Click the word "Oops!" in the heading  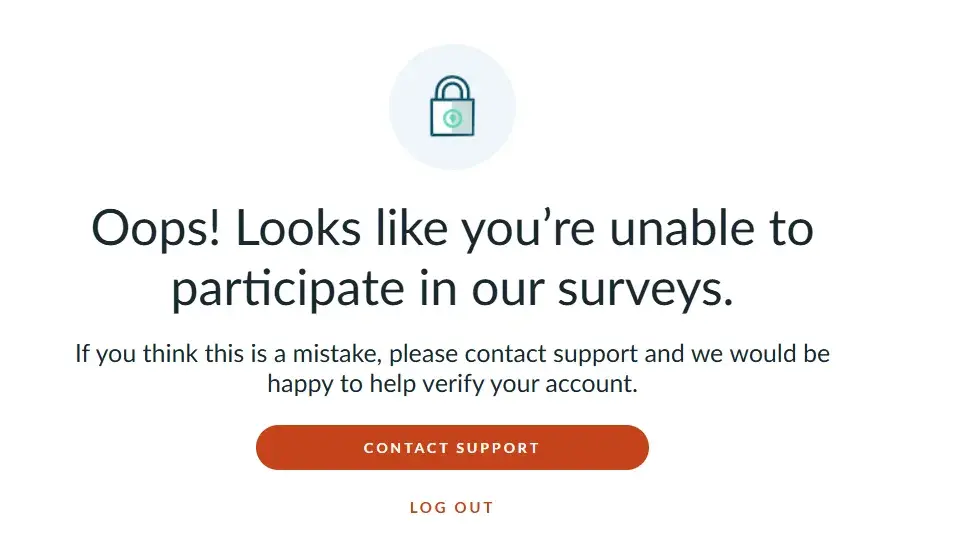pos(157,230)
